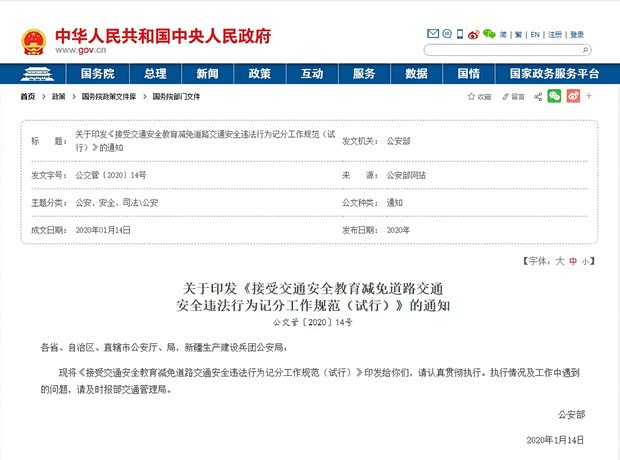
Task: Share article via green WeChat button
Action: 554,96
